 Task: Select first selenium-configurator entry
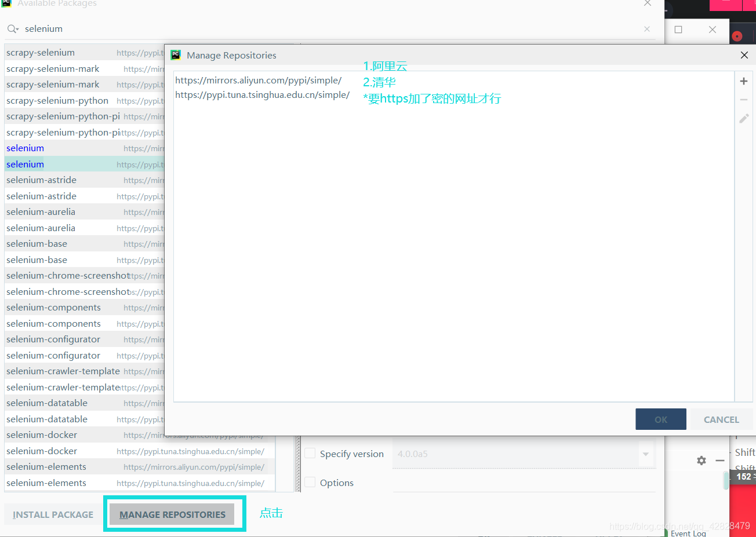pos(85,339)
